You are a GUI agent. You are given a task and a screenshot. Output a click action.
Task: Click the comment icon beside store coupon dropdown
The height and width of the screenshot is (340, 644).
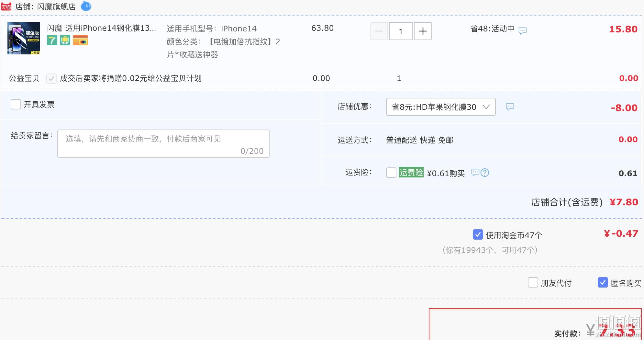coord(510,107)
